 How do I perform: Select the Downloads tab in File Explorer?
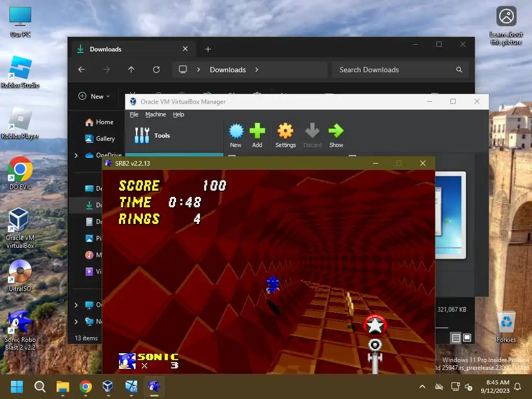(132, 49)
